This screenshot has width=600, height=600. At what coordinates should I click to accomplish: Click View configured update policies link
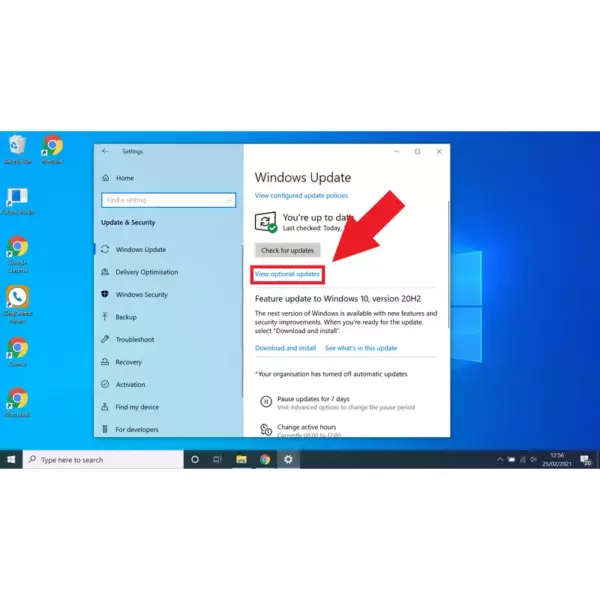(x=301, y=196)
